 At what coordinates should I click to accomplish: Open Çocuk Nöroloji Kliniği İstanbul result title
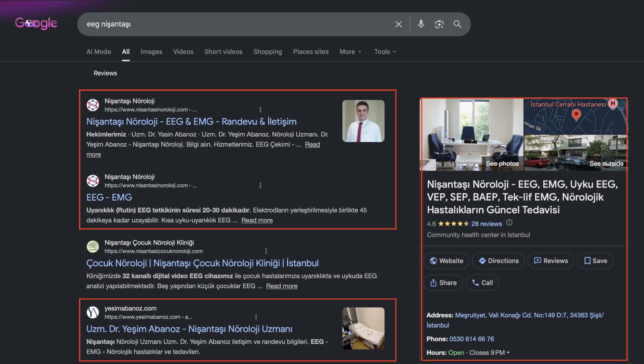(x=202, y=263)
